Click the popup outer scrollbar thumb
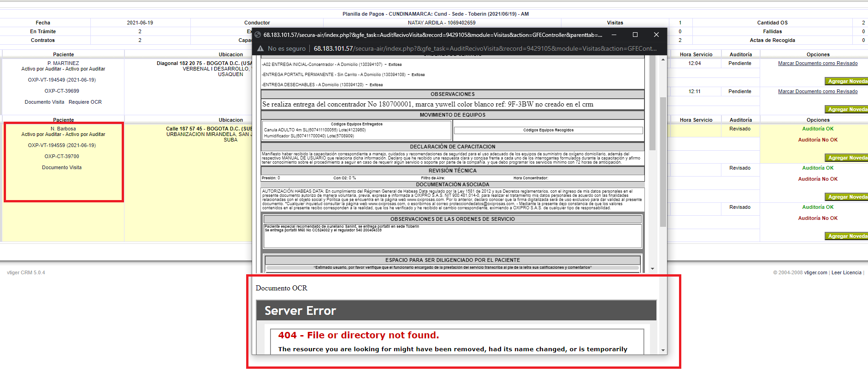The image size is (868, 372). 663,162
